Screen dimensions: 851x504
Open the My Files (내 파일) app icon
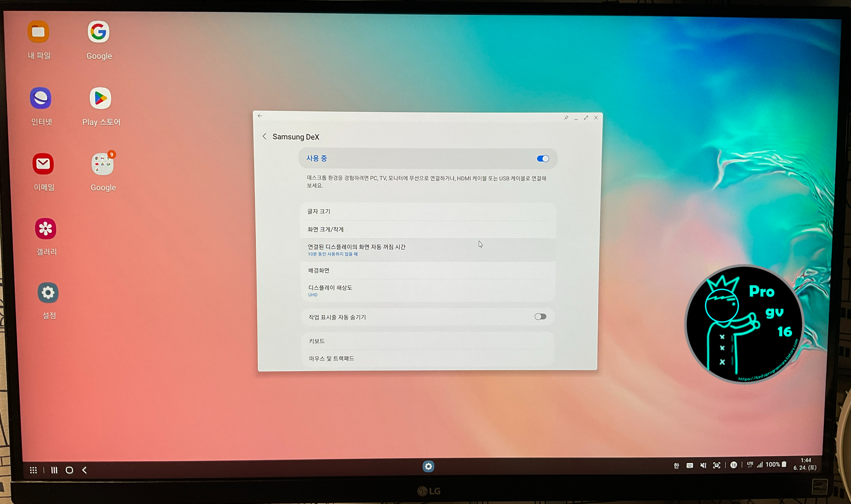coord(38,32)
